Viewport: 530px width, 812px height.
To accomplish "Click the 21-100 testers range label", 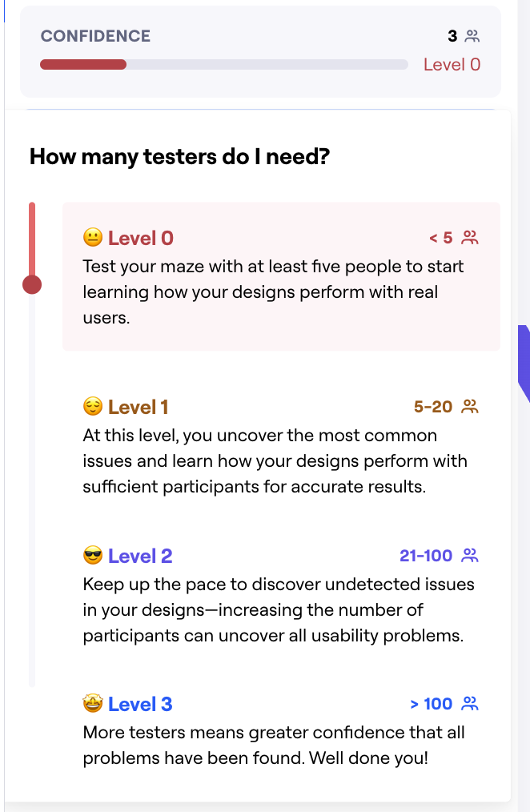I will (x=426, y=556).
